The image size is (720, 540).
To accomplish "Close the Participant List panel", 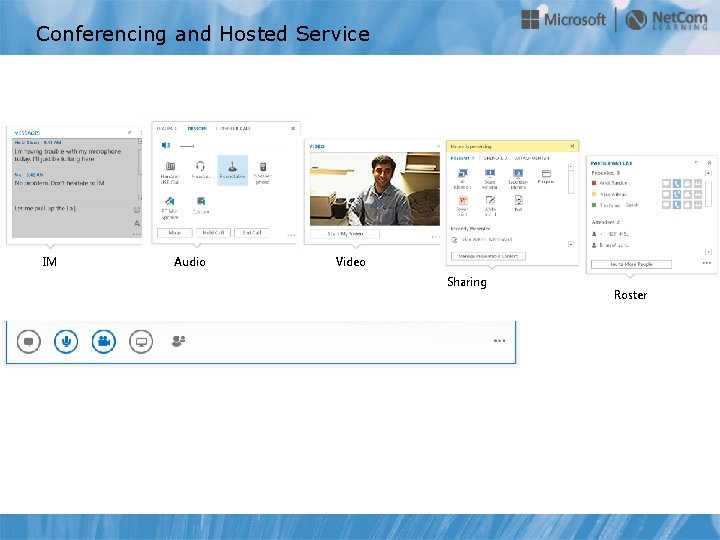I will pos(709,163).
